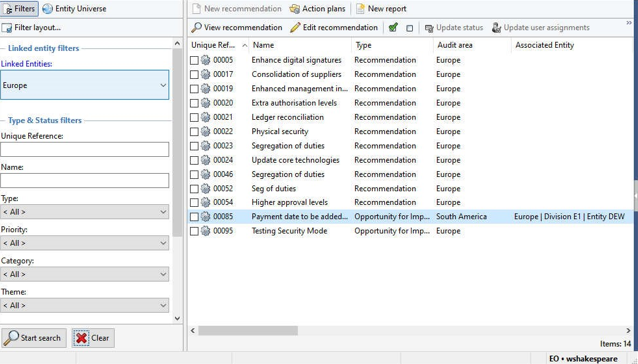638x364 pixels.
Task: Open the Priority filter dropdown
Action: click(x=85, y=243)
